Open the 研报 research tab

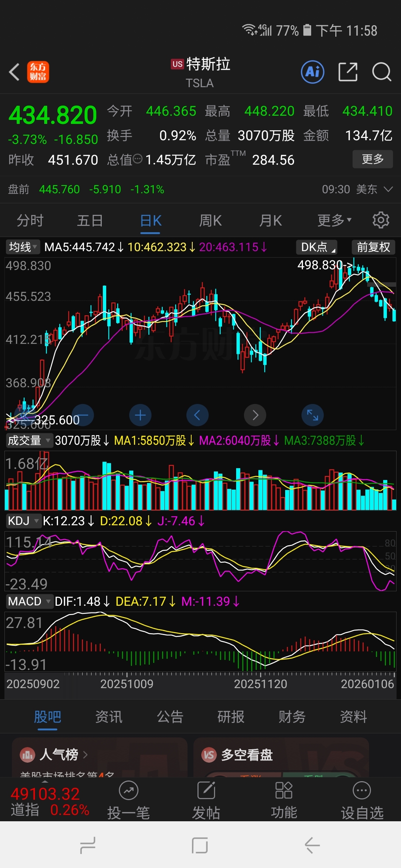[231, 717]
